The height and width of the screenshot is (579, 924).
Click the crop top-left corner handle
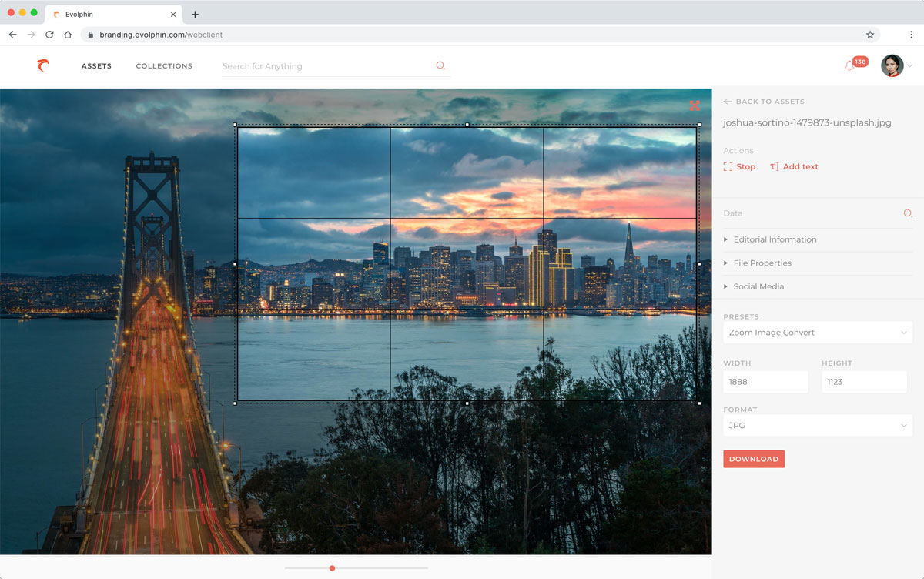click(236, 125)
